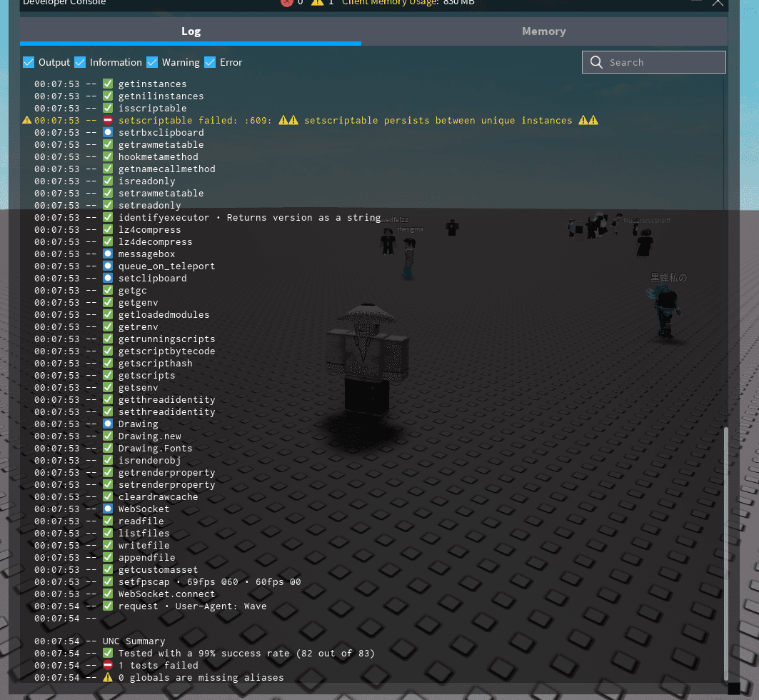
Task: Click the magnifier icon in the search box
Action: (596, 62)
